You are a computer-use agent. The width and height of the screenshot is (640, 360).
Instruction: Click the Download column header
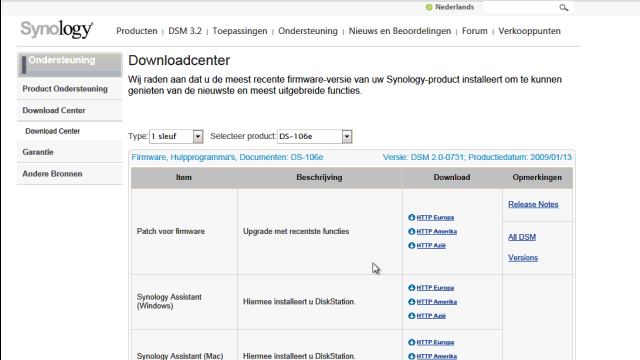tap(452, 178)
